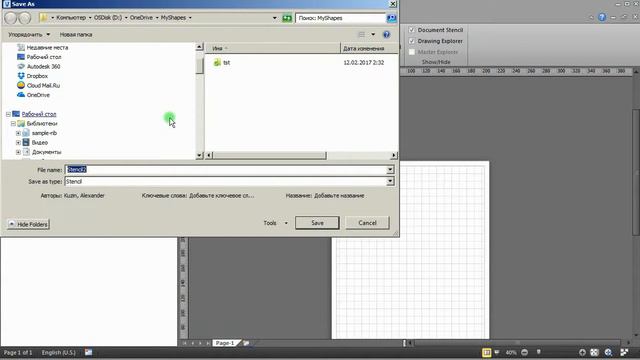Click the zoom slider handle in status bar
Image resolution: width=640 pixels, height=360 pixels.
[539, 352]
